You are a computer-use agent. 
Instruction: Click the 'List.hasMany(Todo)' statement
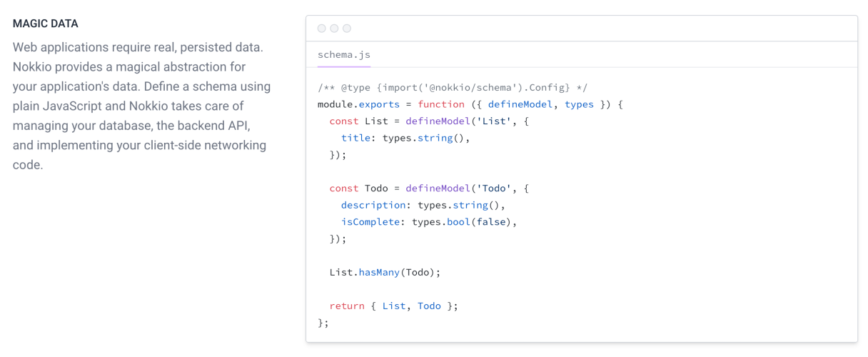click(x=385, y=272)
